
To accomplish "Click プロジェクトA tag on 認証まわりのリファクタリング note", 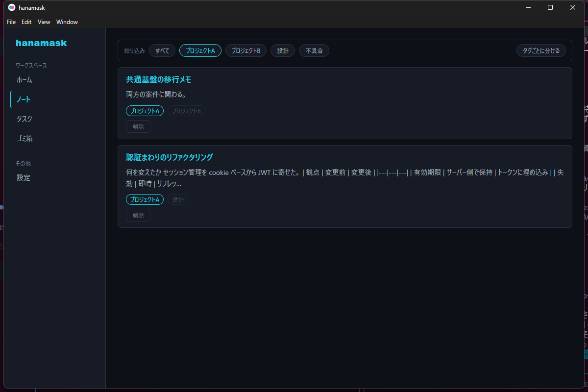I will tap(145, 199).
